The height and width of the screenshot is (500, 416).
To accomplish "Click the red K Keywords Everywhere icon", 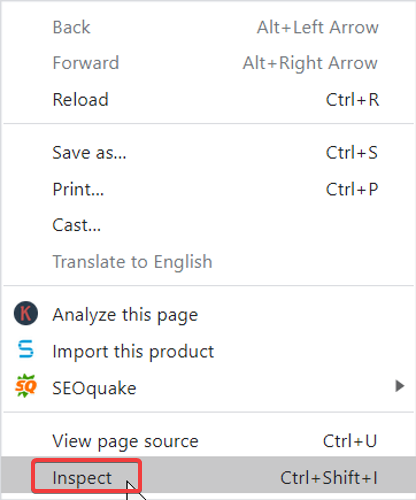I will click(26, 313).
